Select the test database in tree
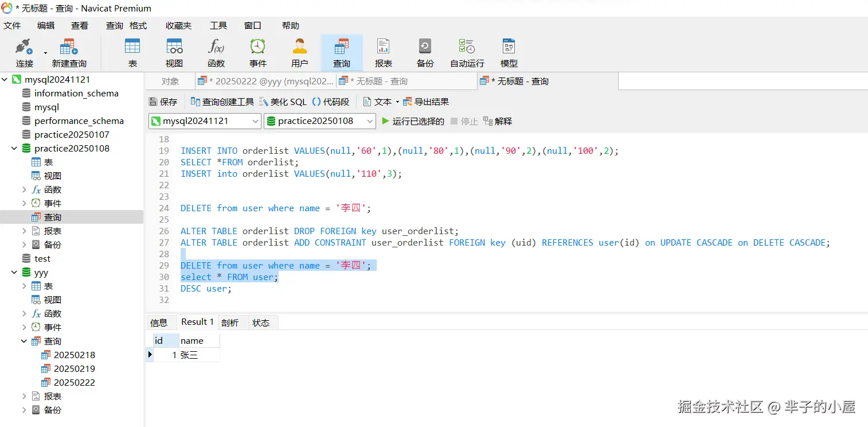Viewport: 868px width, 427px height. pos(42,259)
